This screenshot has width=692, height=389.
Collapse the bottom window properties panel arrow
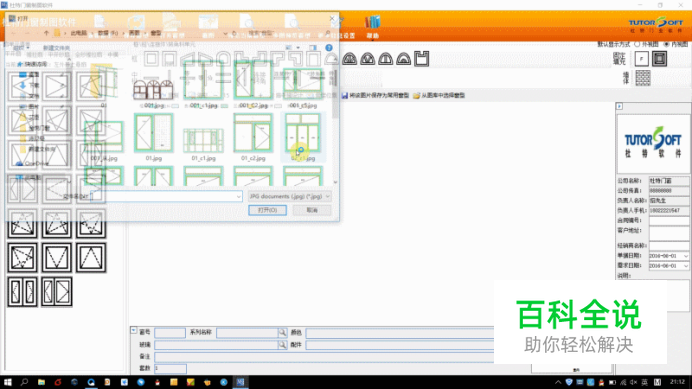click(134, 330)
